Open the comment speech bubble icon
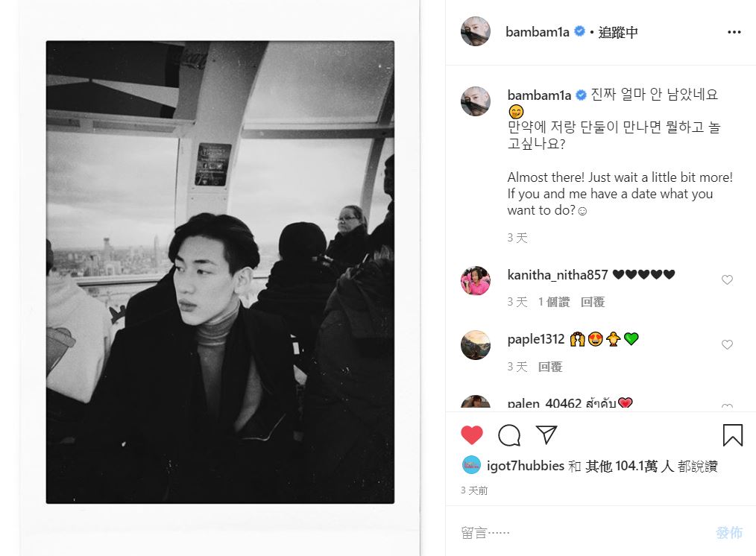This screenshot has width=756, height=556. point(509,435)
